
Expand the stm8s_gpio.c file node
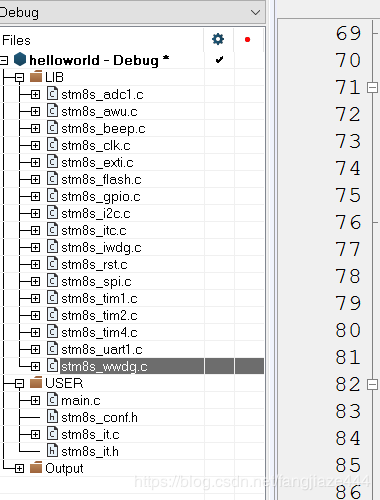35,197
